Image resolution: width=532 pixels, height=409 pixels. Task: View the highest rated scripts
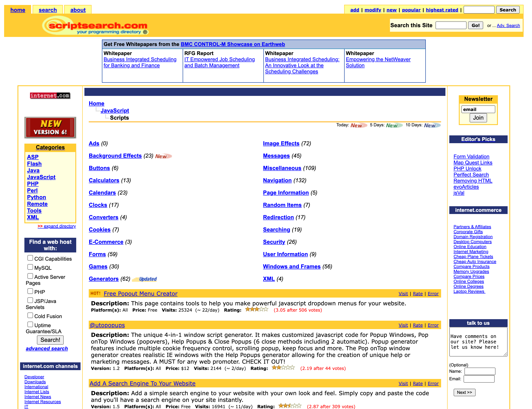click(442, 10)
